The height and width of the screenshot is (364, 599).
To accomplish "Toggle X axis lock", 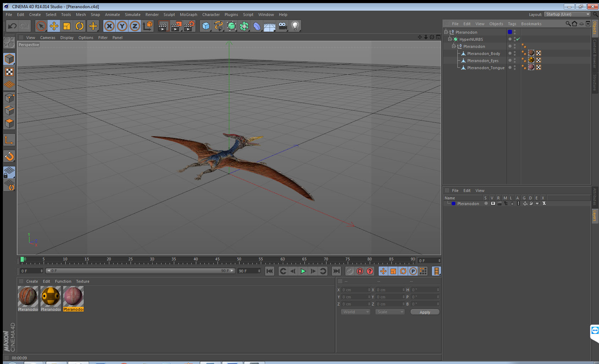I will tap(109, 26).
